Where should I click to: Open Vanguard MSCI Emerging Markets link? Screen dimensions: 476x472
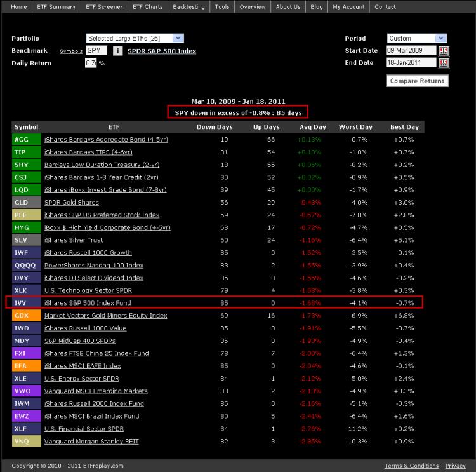coord(96,391)
